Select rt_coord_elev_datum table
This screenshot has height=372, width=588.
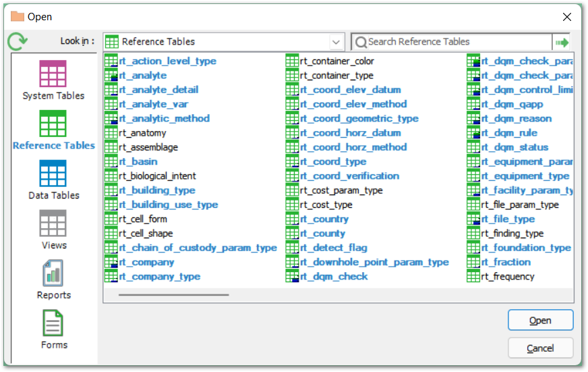[x=351, y=90]
